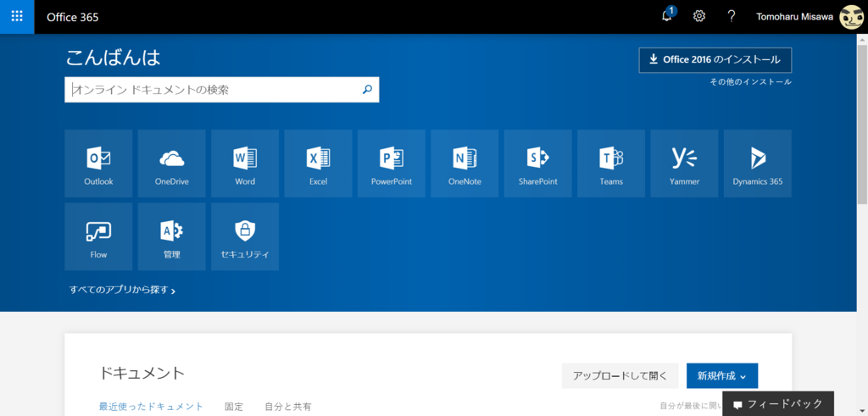Launch the Yammer app tile
Image resolution: width=868 pixels, height=416 pixels.
point(684,164)
